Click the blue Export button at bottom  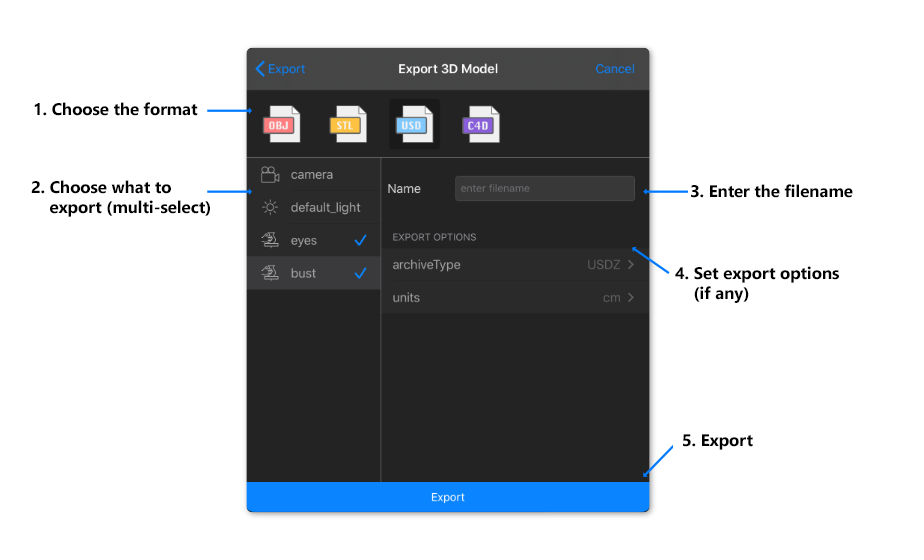coord(448,497)
